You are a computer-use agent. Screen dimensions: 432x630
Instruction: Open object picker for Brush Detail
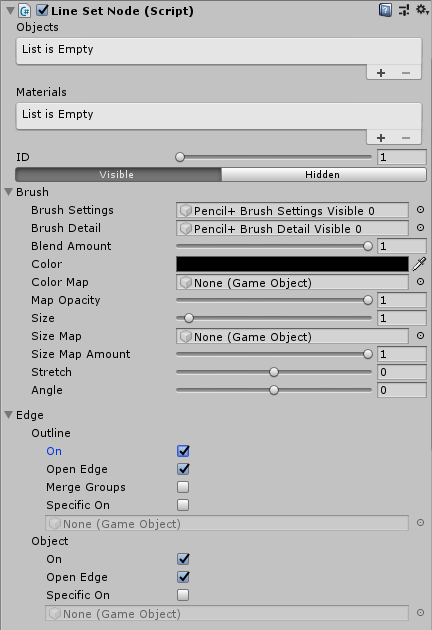tap(420, 228)
